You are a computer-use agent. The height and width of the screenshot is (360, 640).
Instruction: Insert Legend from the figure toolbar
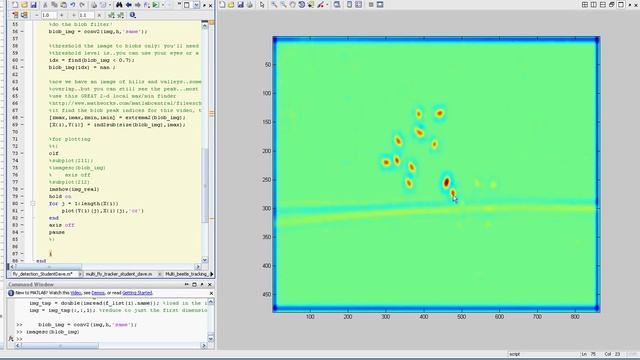point(358,4)
